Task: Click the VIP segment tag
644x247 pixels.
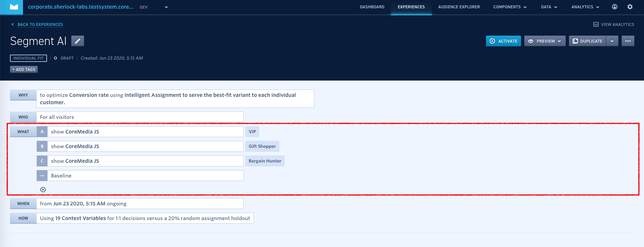Action: click(x=252, y=131)
